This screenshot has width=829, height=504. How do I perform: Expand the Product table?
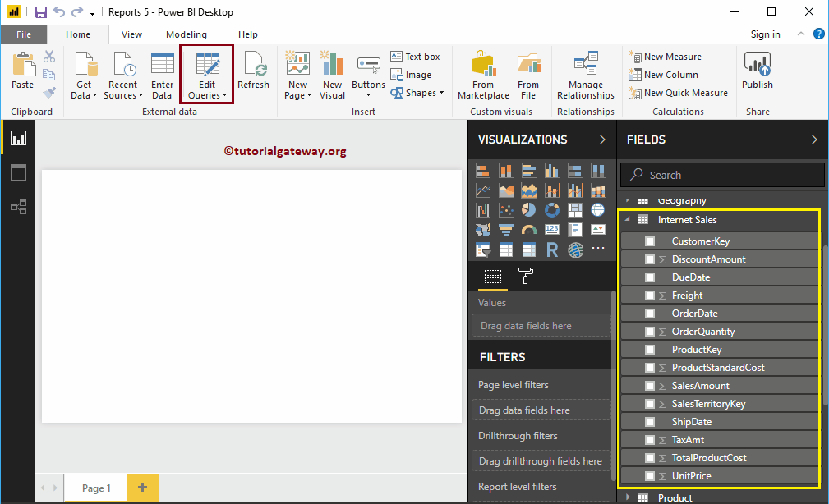(x=629, y=497)
